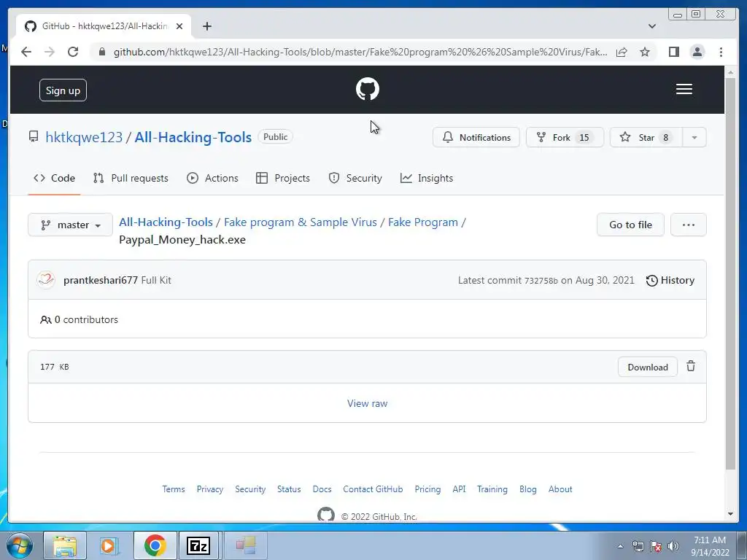Open the Status footer link
Viewport: 747px width, 560px height.
289,489
